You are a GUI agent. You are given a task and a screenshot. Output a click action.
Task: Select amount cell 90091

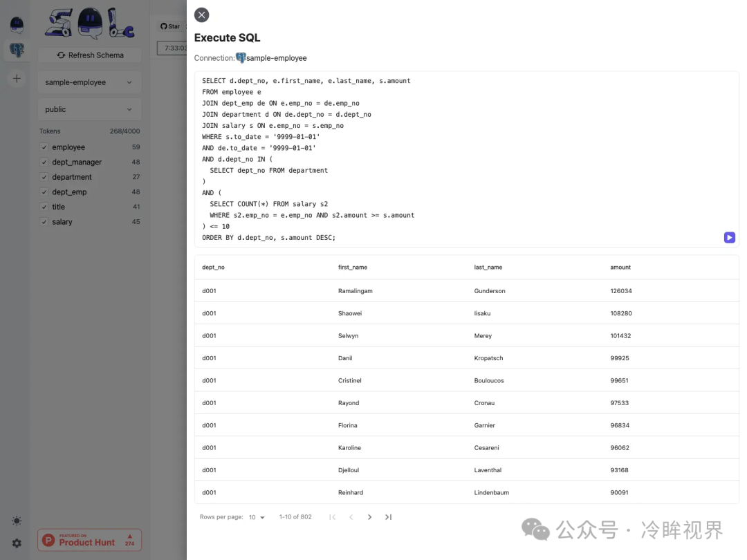coord(619,492)
